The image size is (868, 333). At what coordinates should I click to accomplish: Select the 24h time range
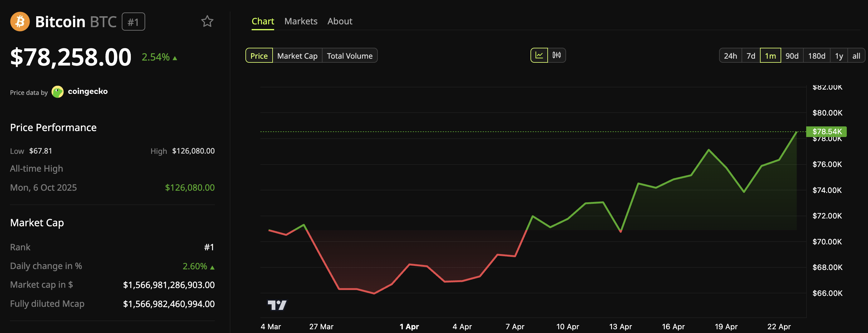pyautogui.click(x=730, y=56)
